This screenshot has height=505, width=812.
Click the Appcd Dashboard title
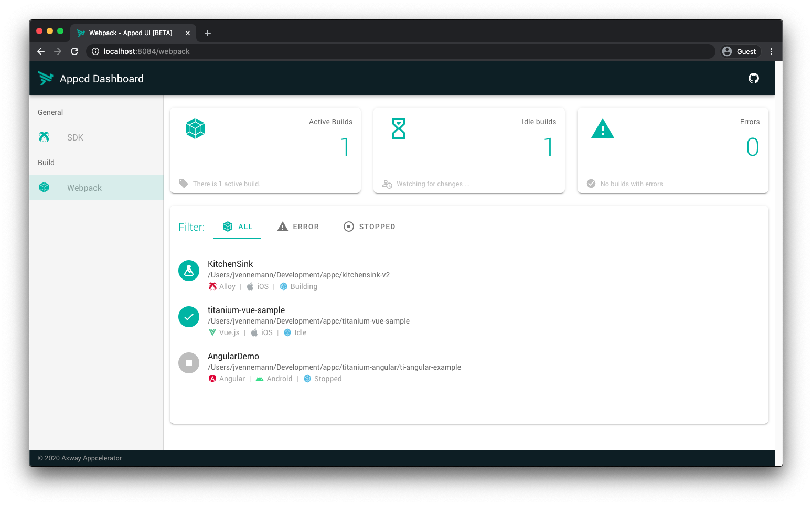tap(102, 79)
